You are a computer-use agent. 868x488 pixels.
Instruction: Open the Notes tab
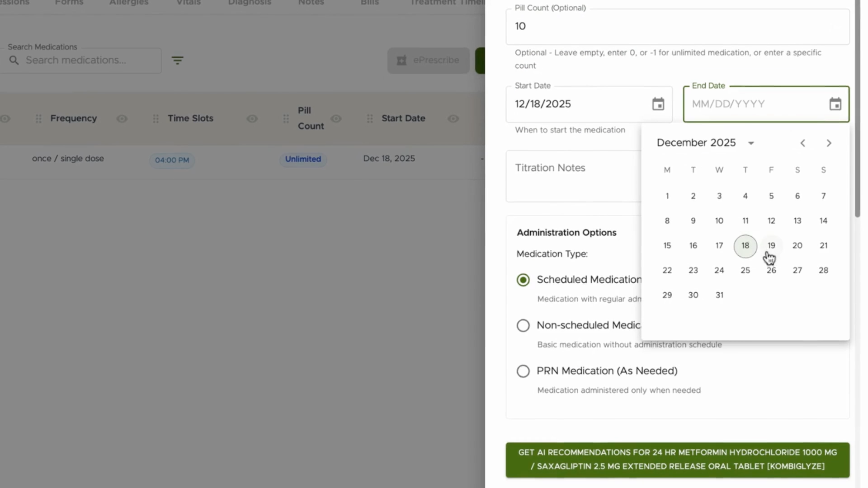311,3
